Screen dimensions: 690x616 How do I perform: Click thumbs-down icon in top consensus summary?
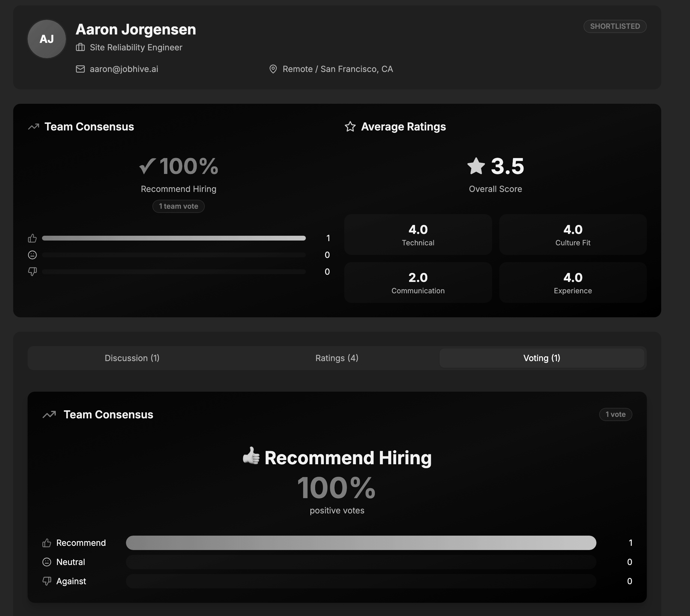(32, 271)
